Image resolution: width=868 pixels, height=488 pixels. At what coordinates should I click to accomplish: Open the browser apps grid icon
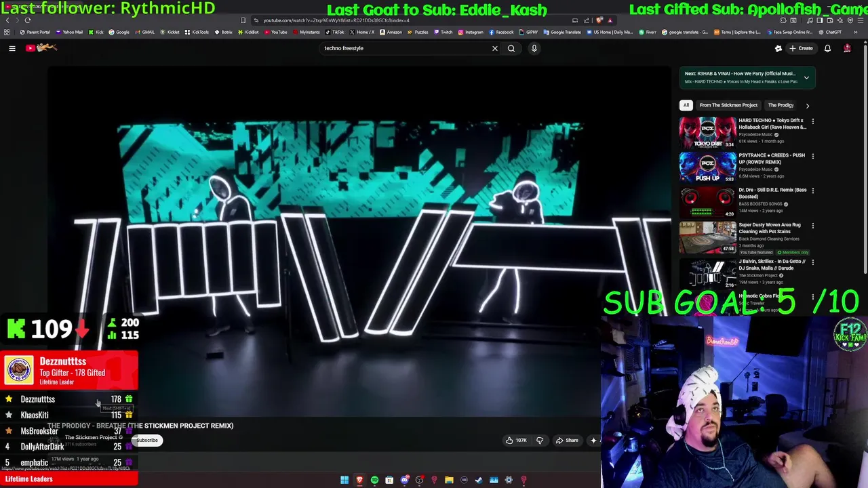point(7,32)
